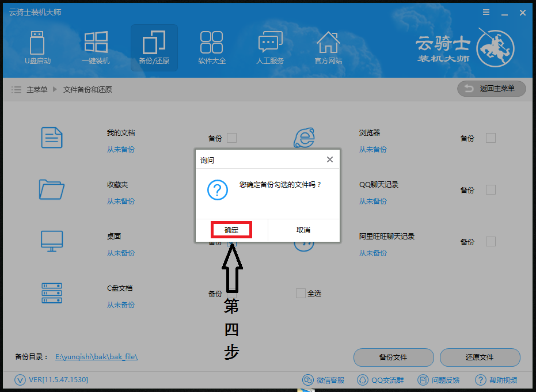Open the hamburger menu in the title bar
Image resolution: width=536 pixels, height=392 pixels.
pyautogui.click(x=486, y=12)
